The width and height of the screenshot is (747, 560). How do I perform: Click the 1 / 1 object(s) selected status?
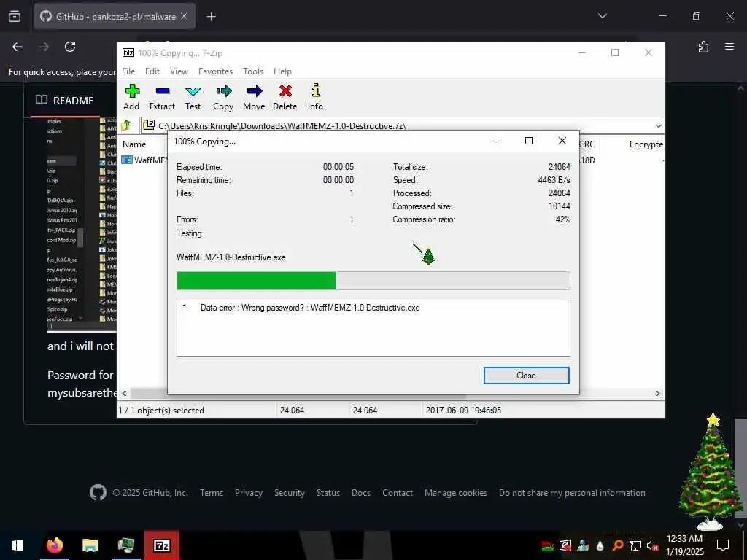161,410
